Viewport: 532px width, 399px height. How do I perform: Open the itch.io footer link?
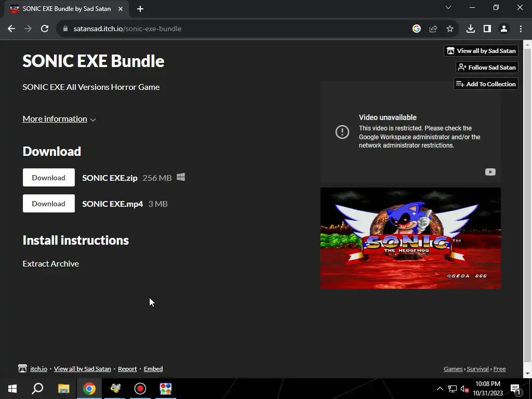(38, 369)
